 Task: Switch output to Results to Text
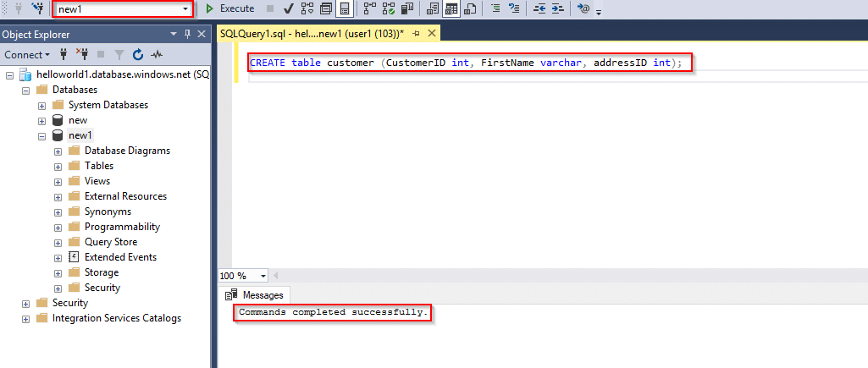pyautogui.click(x=434, y=8)
